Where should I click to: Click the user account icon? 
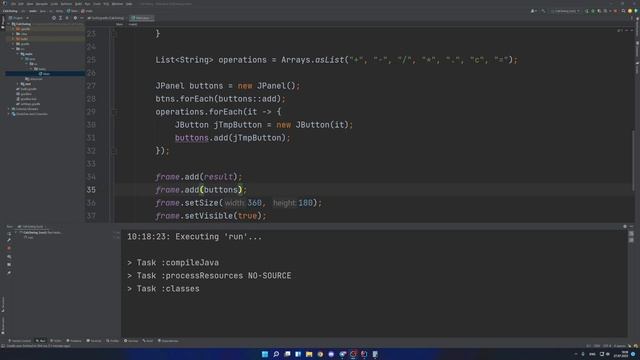[533, 11]
